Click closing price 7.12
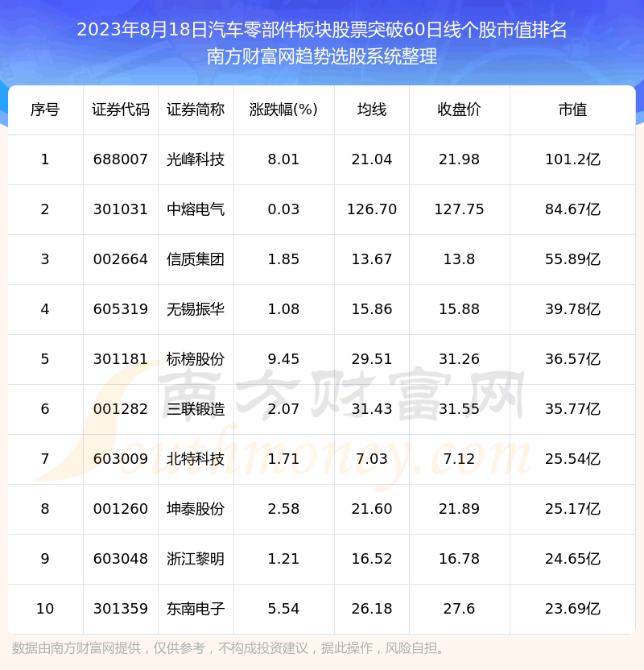Viewport: 644px width, 670px height. click(459, 459)
